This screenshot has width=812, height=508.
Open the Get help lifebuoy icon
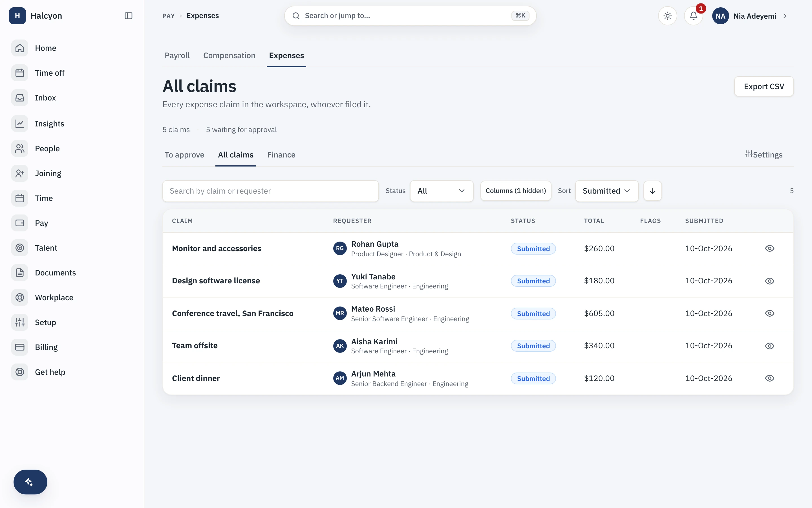coord(20,372)
